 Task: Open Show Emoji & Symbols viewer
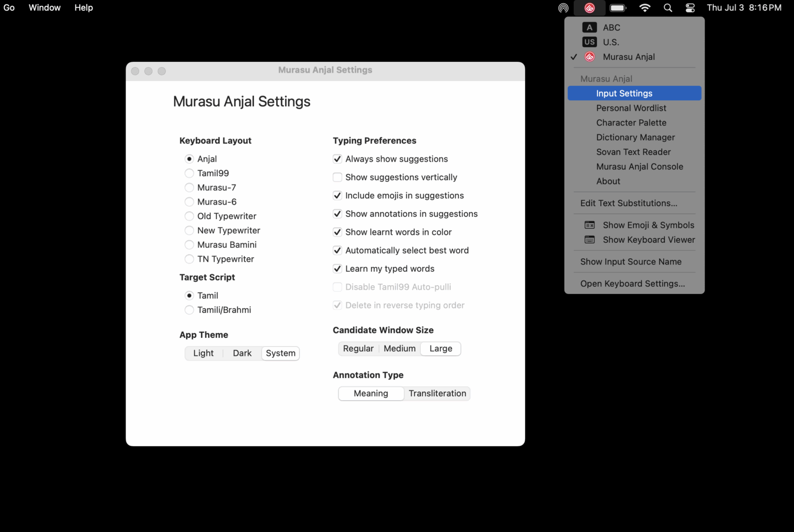coord(648,225)
